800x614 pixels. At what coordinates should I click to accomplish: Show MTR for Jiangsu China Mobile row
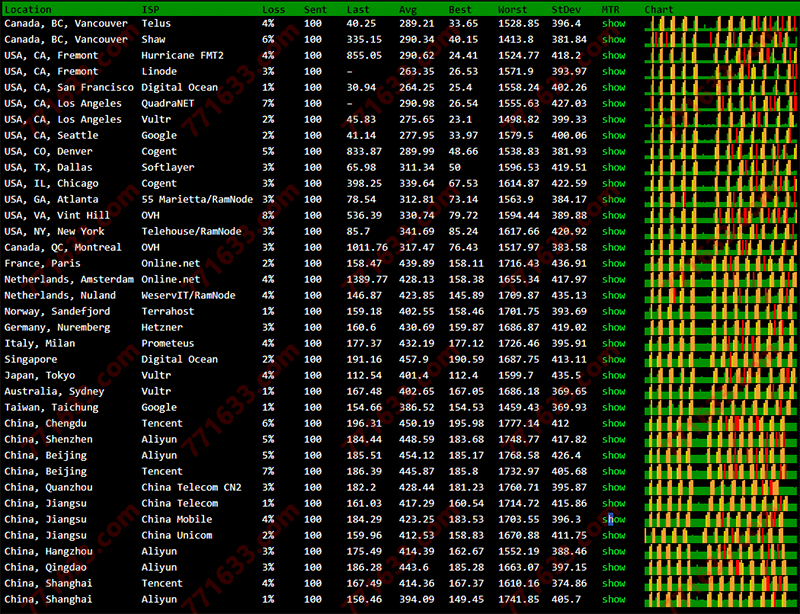[x=613, y=519]
